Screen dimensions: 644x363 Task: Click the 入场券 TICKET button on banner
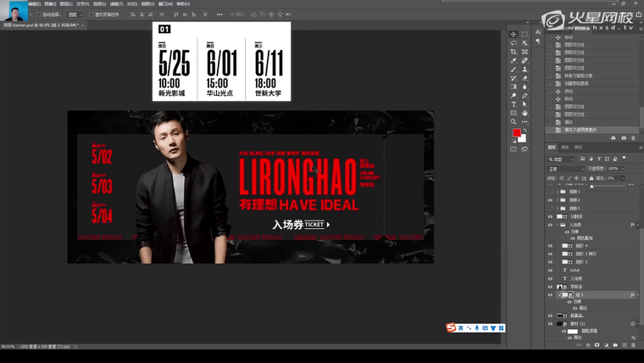301,225
